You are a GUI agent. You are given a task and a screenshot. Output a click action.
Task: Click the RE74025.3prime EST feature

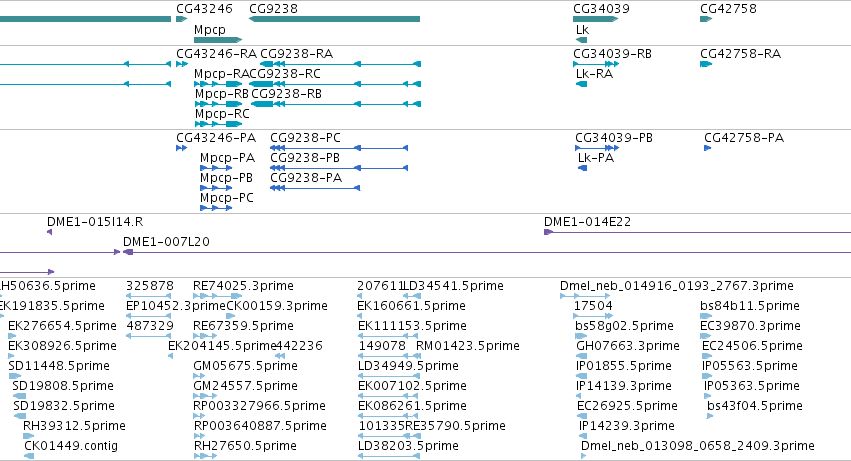218,296
